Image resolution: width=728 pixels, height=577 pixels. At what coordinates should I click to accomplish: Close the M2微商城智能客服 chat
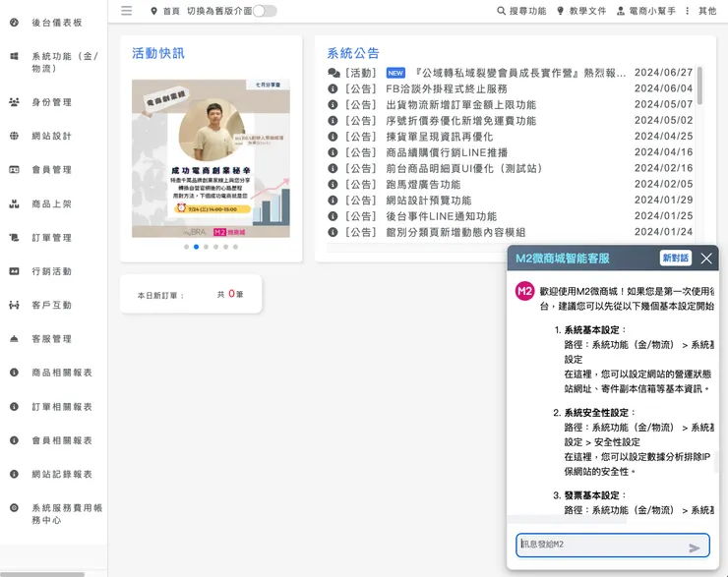click(706, 259)
